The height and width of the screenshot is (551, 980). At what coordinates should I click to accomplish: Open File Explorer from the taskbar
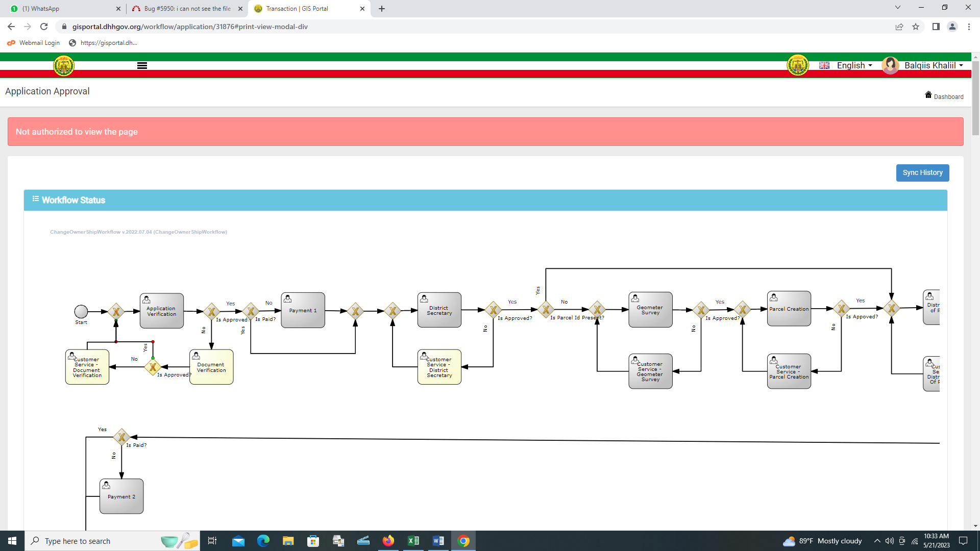click(x=288, y=541)
